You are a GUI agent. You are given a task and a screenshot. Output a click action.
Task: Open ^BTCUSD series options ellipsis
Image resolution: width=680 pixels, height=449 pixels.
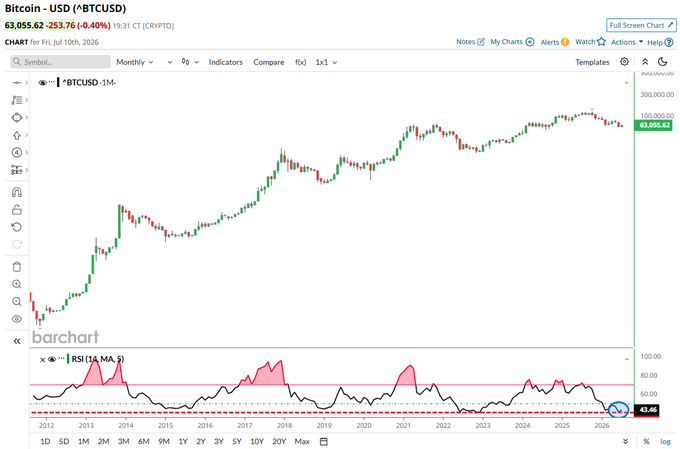click(52, 82)
